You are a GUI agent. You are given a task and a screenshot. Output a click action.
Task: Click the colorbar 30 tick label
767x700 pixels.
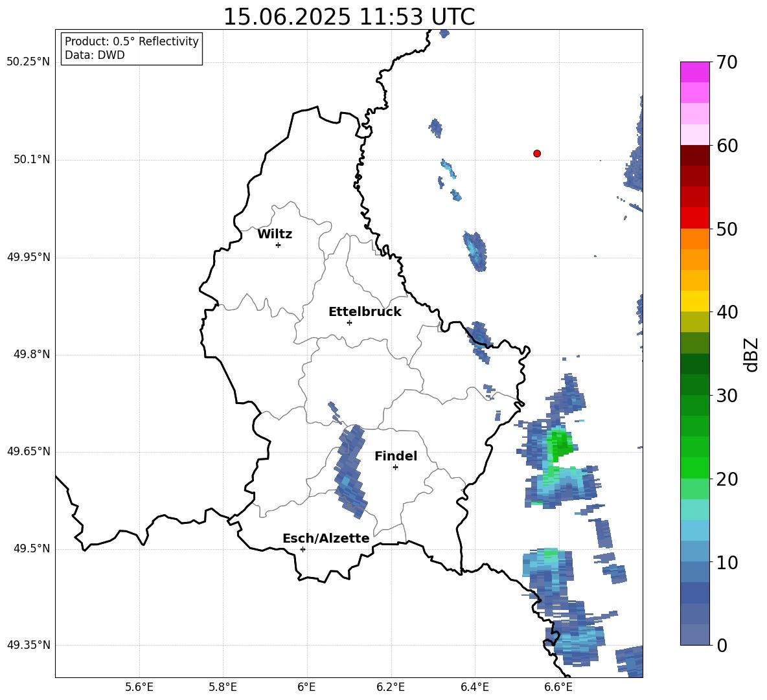pos(727,395)
